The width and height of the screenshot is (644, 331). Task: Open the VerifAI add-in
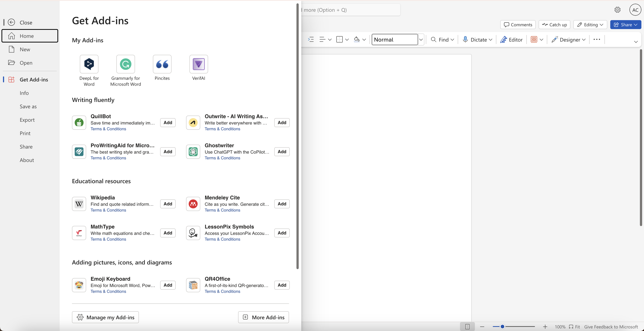pyautogui.click(x=199, y=64)
